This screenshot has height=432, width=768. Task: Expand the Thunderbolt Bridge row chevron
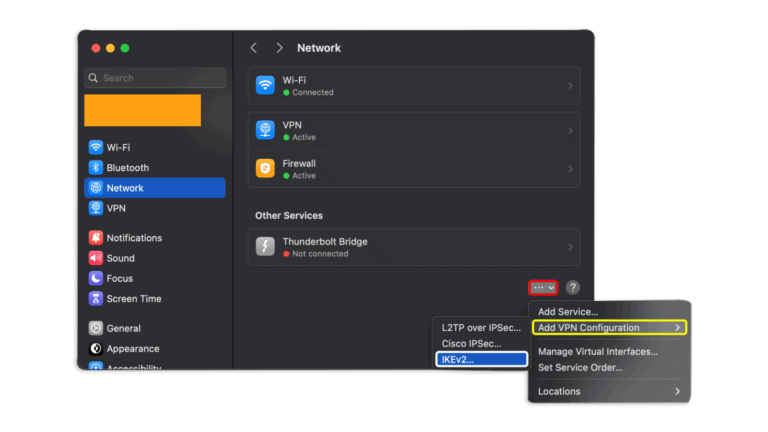[570, 247]
